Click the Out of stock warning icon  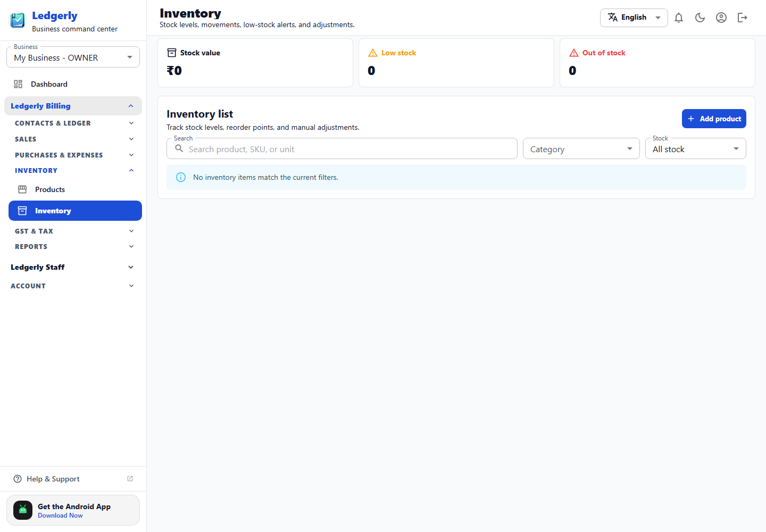click(574, 53)
